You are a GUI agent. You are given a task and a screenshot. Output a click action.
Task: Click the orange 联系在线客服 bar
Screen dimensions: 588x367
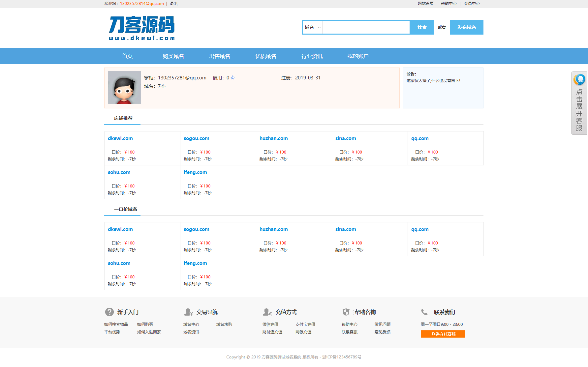443,334
